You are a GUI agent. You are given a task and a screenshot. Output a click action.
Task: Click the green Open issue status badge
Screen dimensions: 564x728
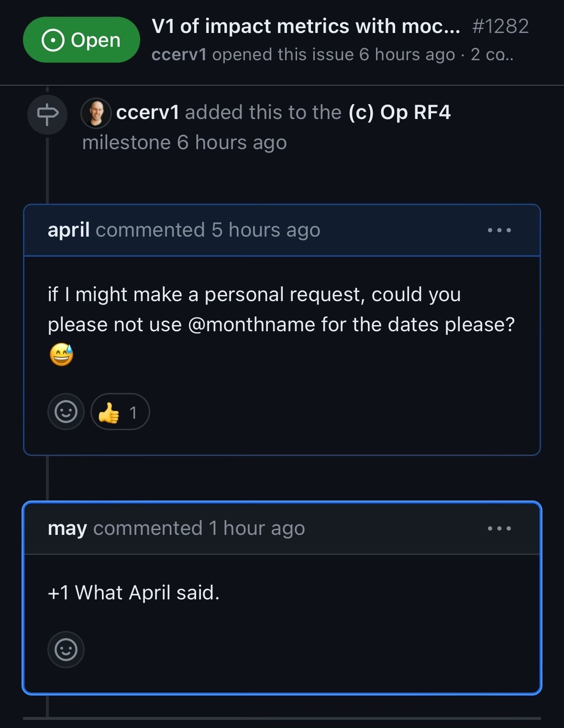81,40
